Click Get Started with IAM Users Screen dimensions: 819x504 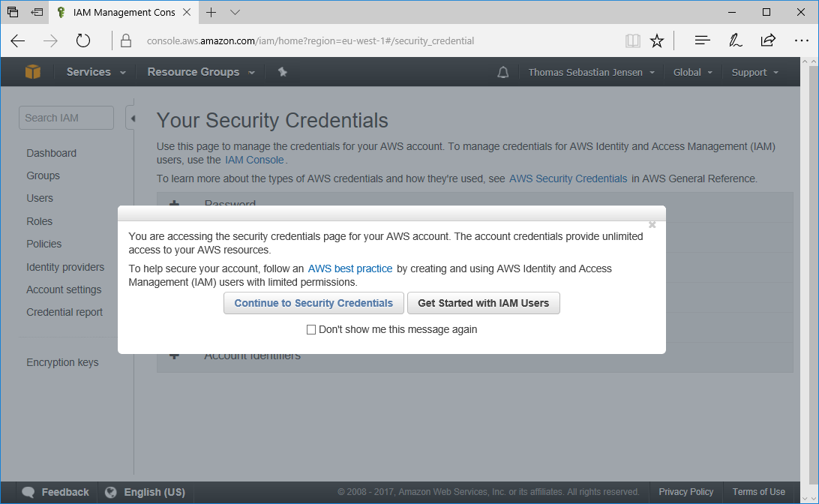click(x=483, y=303)
